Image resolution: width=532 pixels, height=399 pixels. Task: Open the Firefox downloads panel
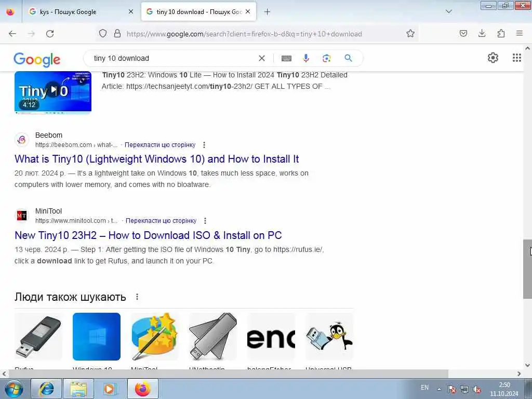point(482,33)
